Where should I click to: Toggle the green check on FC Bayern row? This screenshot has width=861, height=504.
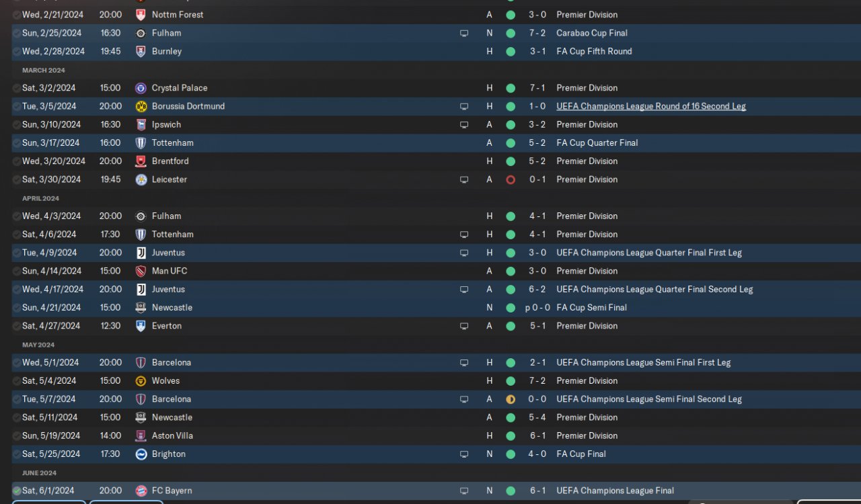pyautogui.click(x=17, y=491)
